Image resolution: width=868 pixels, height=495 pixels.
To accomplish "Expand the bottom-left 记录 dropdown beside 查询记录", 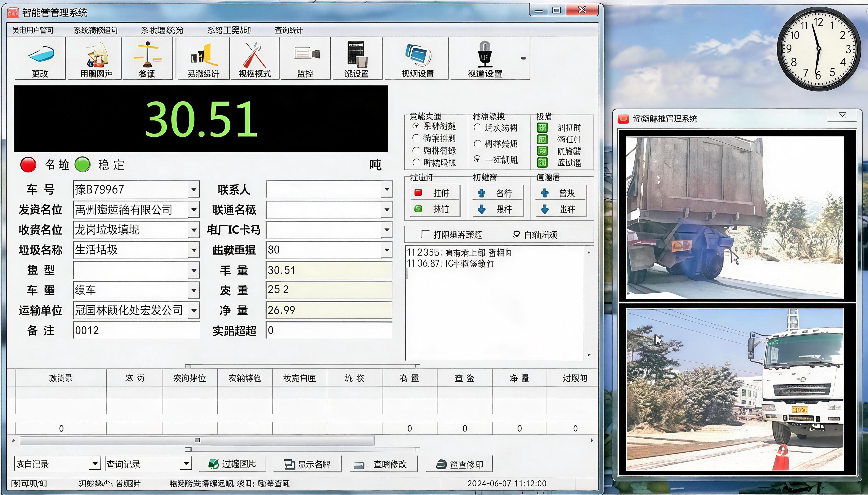I will point(95,464).
